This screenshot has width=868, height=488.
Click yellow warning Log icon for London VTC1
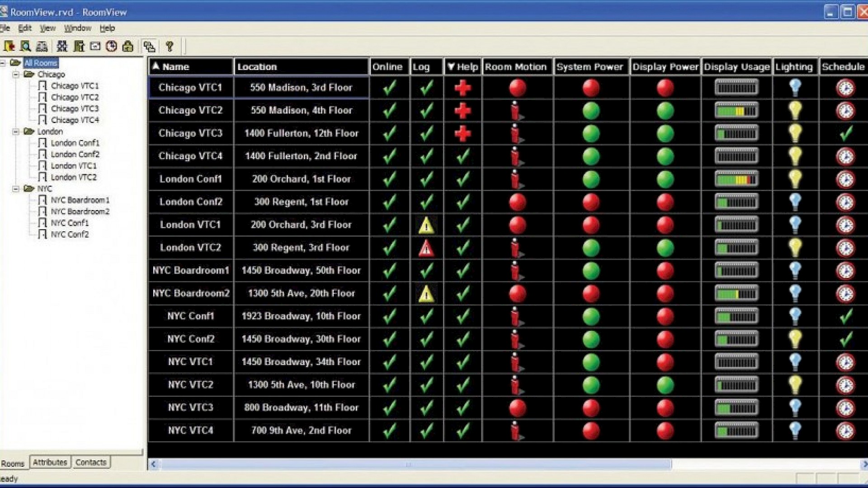(426, 225)
